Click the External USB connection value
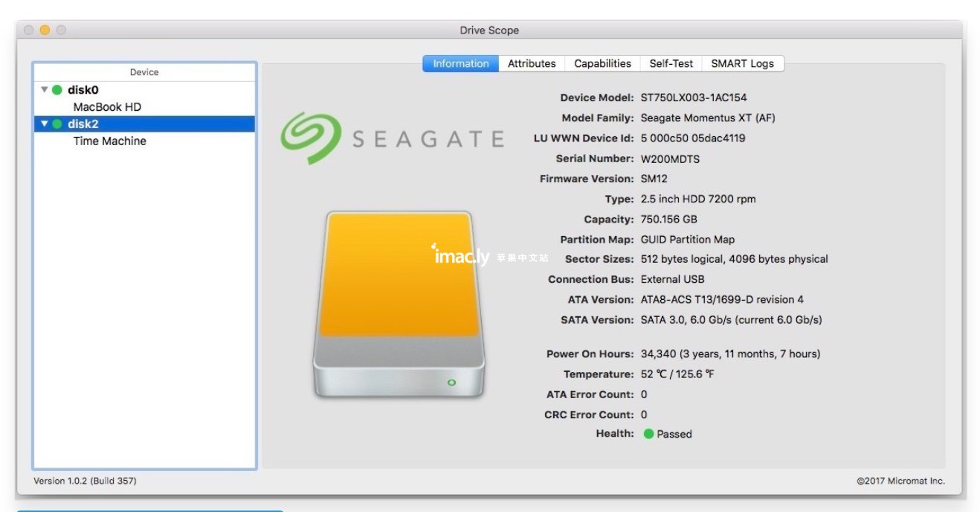This screenshot has width=980, height=512. (672, 279)
